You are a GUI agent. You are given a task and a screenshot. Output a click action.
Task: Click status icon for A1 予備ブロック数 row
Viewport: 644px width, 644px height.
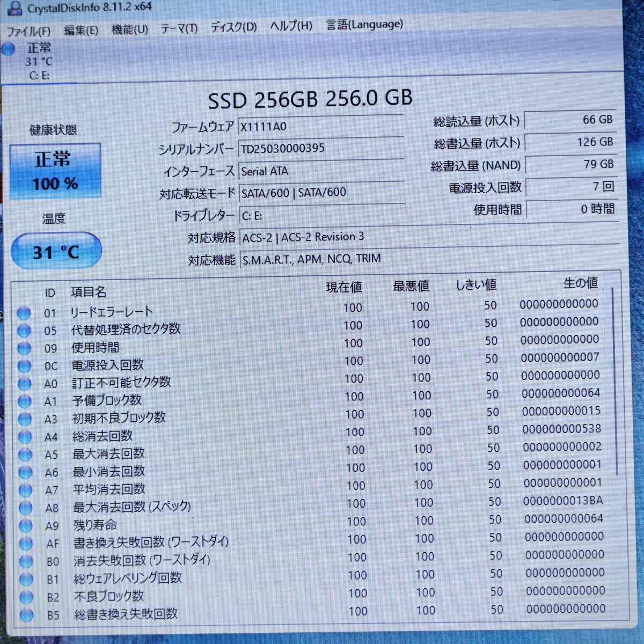[x=25, y=401]
